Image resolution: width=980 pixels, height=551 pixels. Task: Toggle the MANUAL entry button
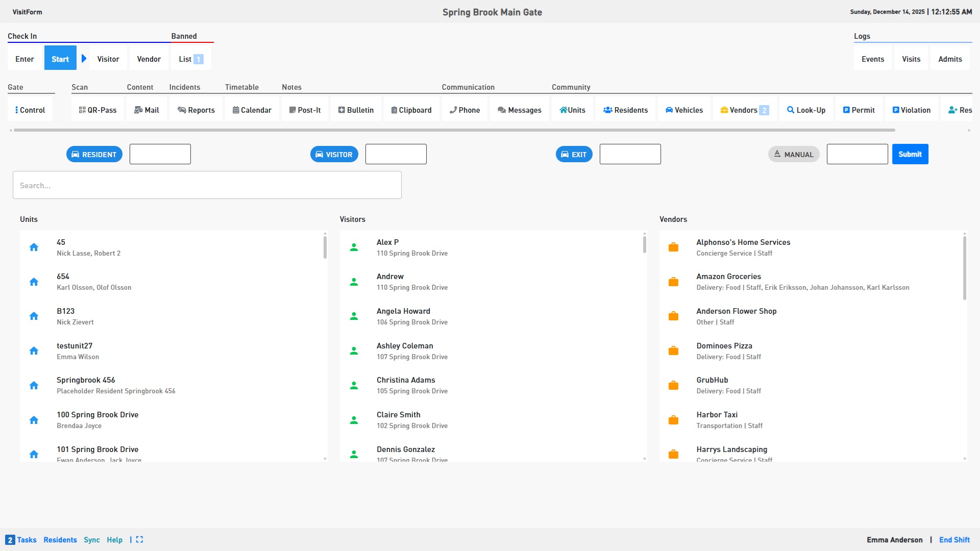pyautogui.click(x=793, y=155)
